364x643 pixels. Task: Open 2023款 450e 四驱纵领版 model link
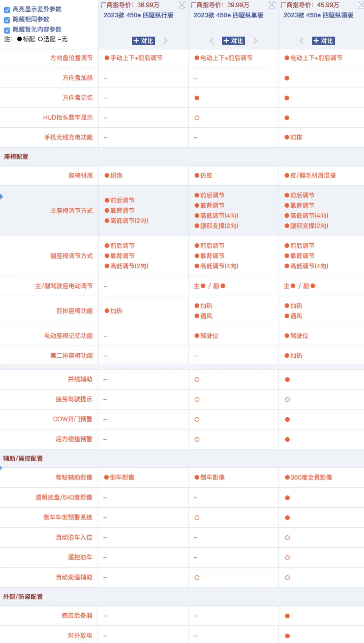click(318, 15)
